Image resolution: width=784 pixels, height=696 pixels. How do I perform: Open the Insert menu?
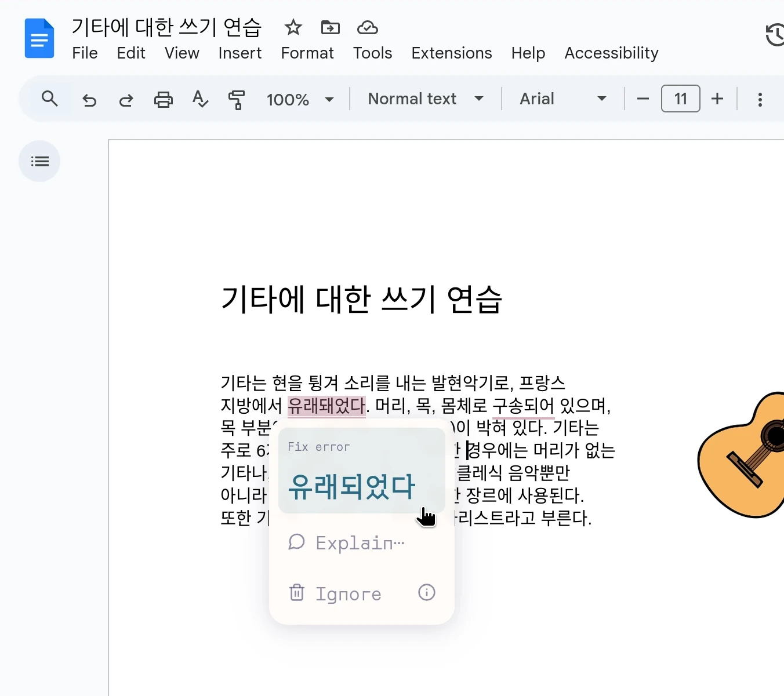coord(239,53)
